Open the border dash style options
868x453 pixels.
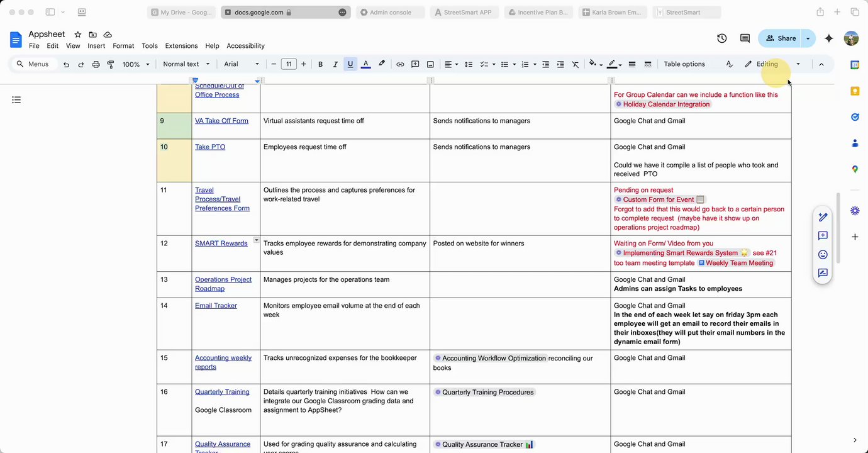click(648, 64)
